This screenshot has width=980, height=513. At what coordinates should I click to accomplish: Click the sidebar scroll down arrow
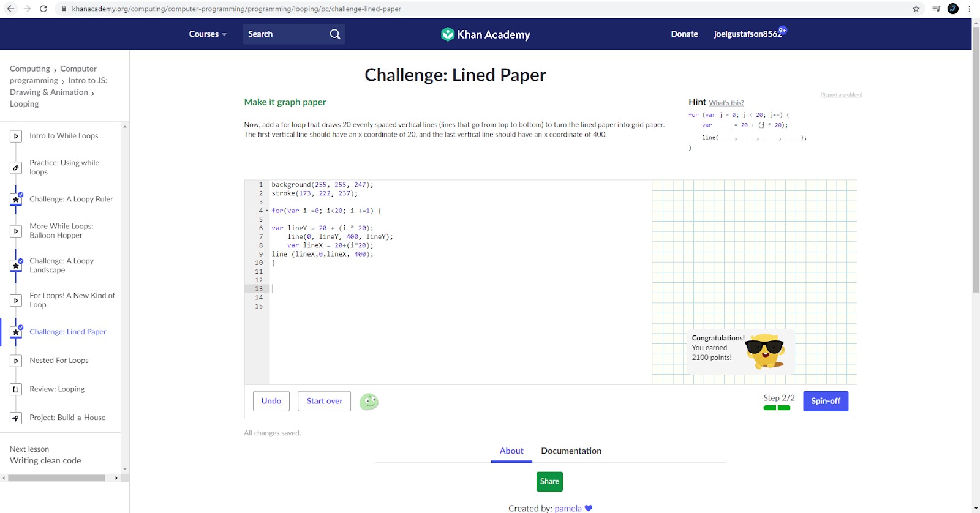pos(125,470)
